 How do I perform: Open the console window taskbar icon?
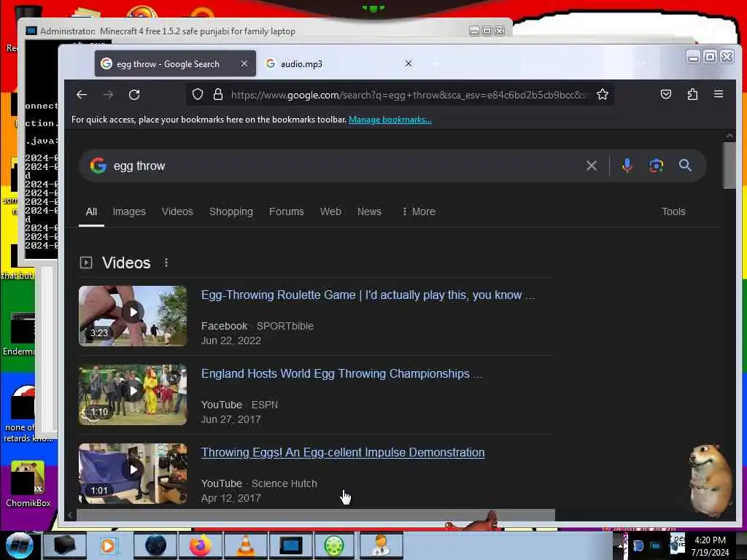pos(290,545)
